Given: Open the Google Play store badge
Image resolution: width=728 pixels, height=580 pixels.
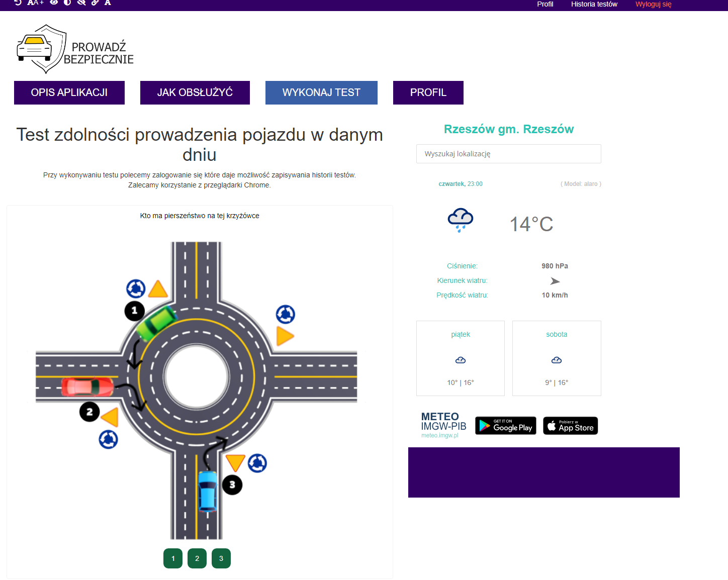Looking at the screenshot, I should tap(505, 426).
